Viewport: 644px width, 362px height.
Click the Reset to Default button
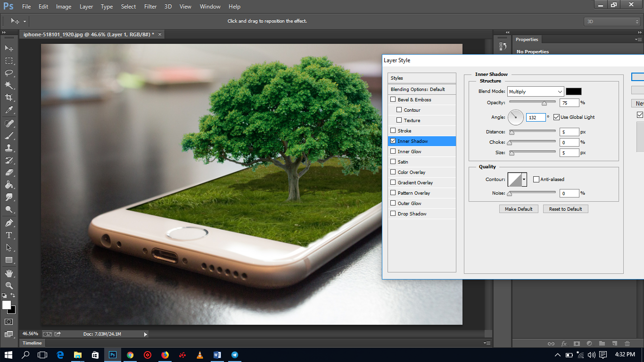point(566,209)
